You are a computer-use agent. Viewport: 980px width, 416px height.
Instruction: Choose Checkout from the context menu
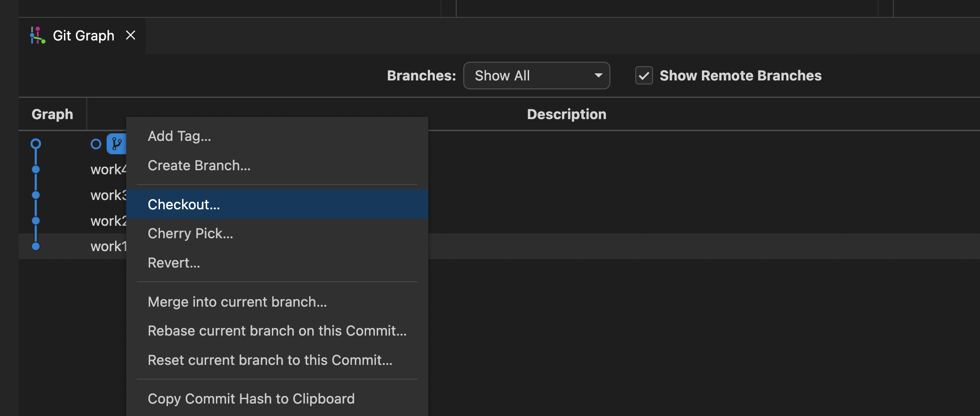click(183, 204)
